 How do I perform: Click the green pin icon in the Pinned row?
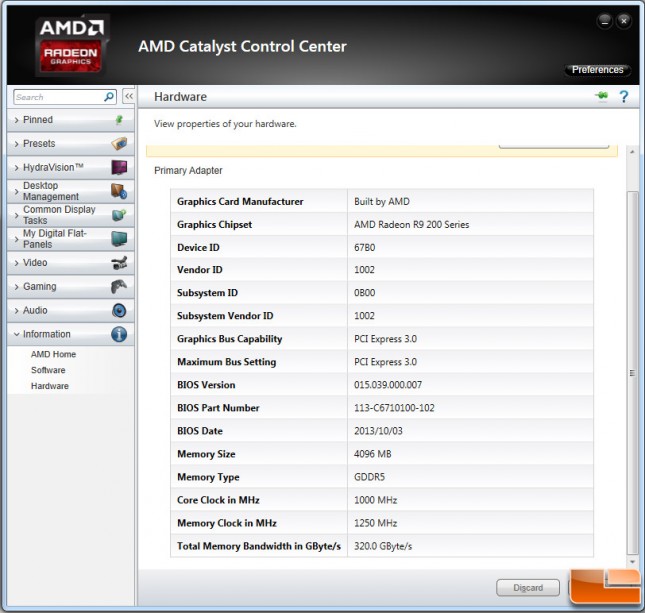tap(119, 120)
